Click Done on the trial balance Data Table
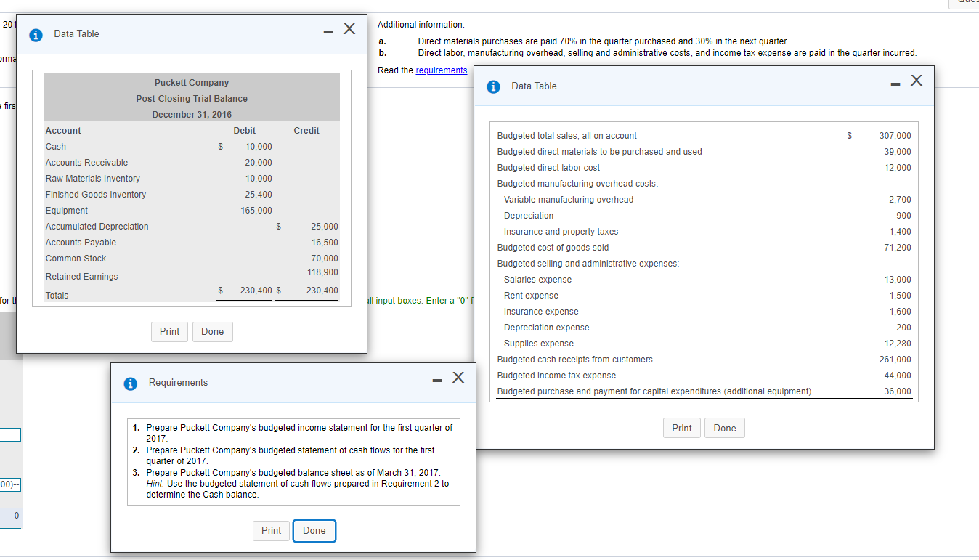The image size is (979, 560). pyautogui.click(x=212, y=331)
